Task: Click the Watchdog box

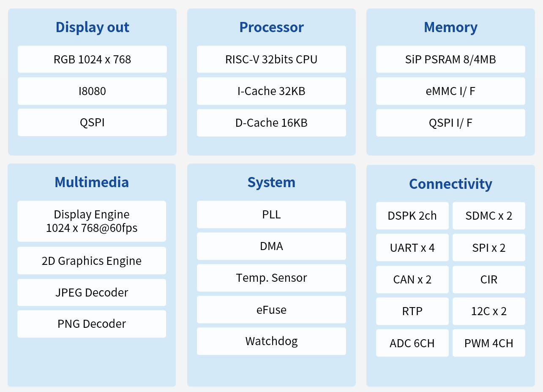Action: tap(271, 341)
